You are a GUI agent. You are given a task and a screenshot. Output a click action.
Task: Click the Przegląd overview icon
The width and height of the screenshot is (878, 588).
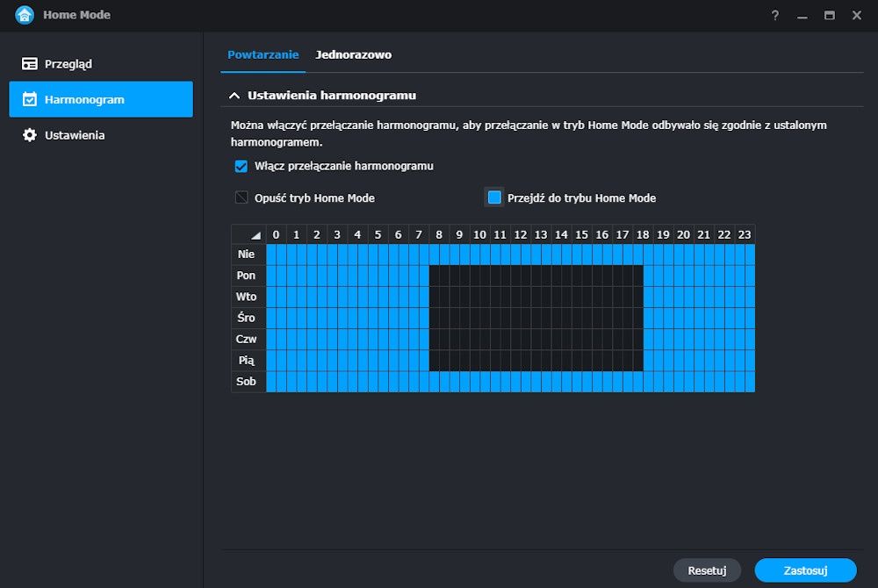(x=29, y=64)
